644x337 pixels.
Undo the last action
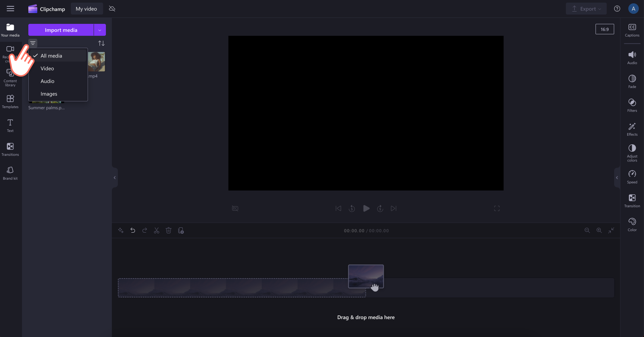tap(133, 230)
